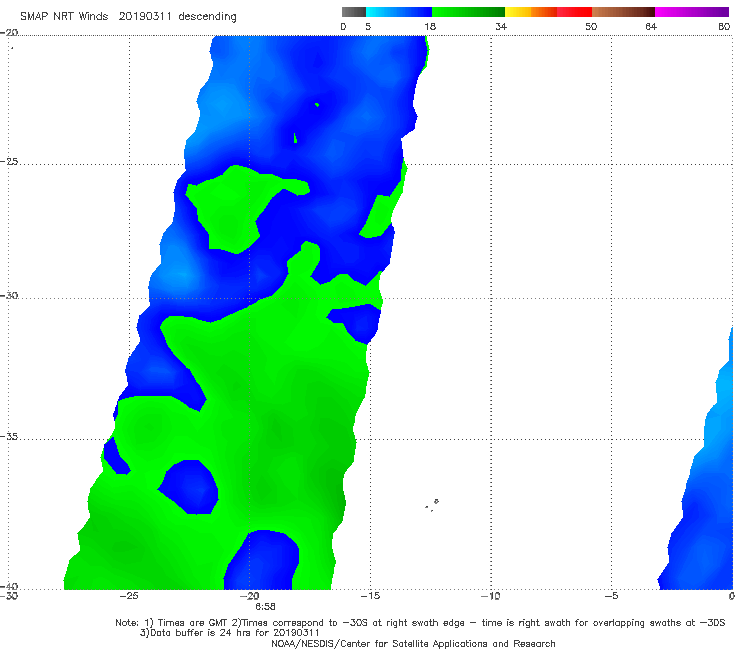Click the longitude "-5" label on bottom axis
The image size is (740, 650).
tap(611, 596)
